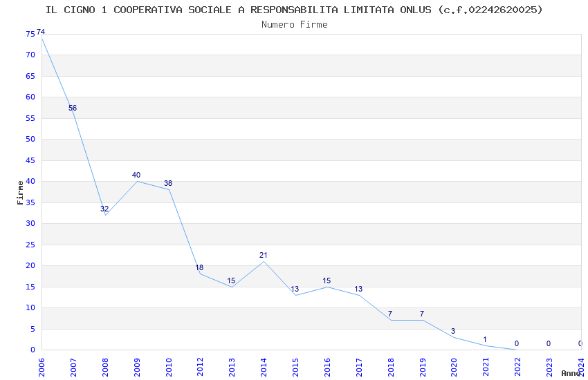Click x-axis year 2013
The image size is (588, 380).
pyautogui.click(x=232, y=367)
